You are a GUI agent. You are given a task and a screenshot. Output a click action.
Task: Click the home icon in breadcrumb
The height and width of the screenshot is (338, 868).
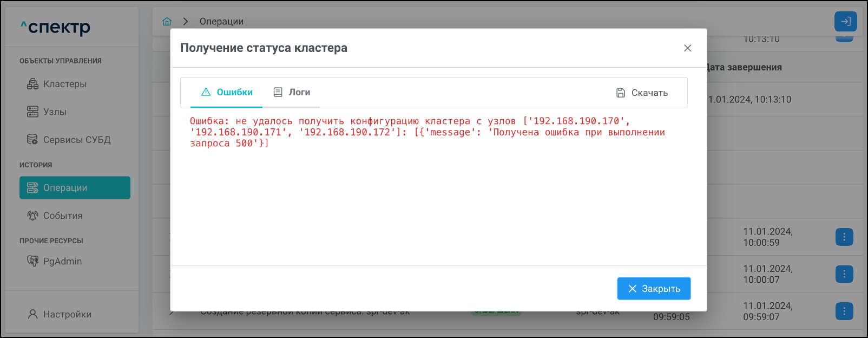167,22
